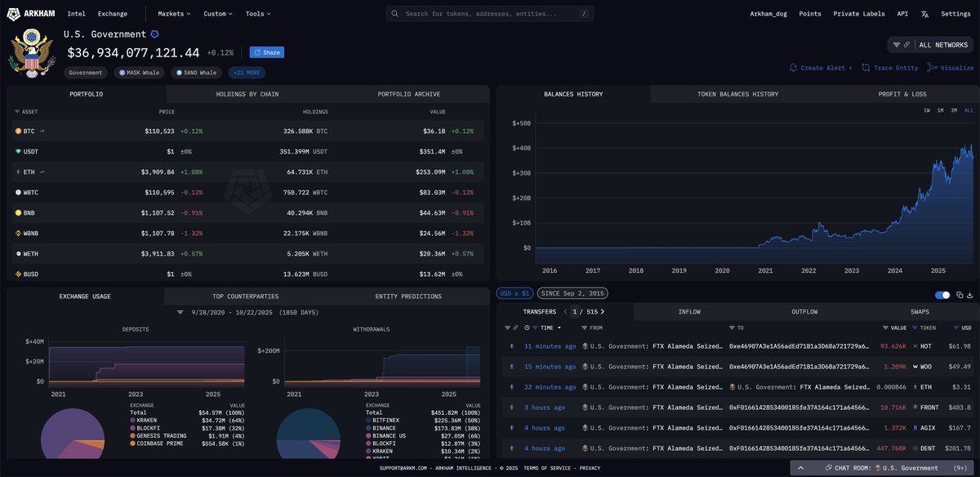980x477 pixels.
Task: Select the 3M chart range
Action: [954, 110]
